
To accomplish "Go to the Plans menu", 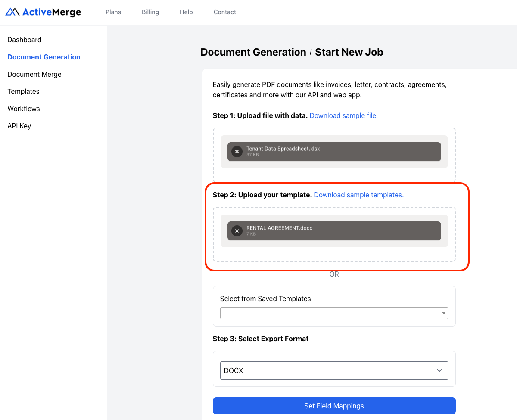I will (x=113, y=12).
